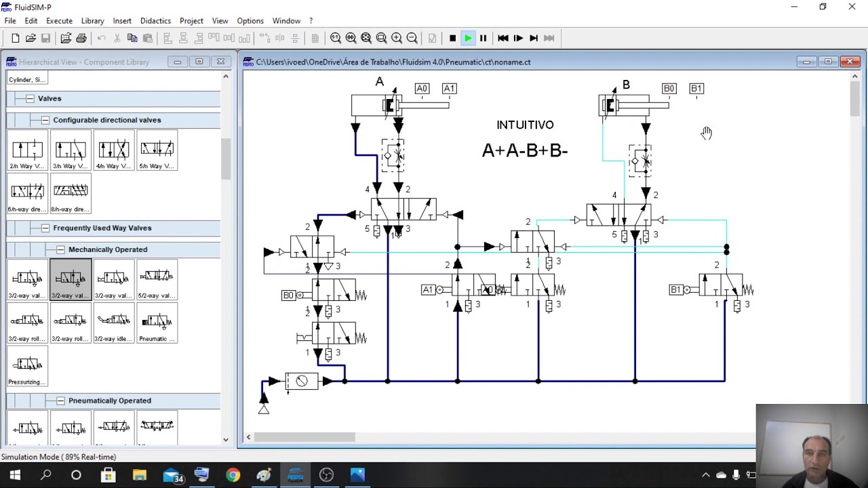Click Simulate Until State Change icon
The width and height of the screenshot is (868, 488).
[x=534, y=38]
